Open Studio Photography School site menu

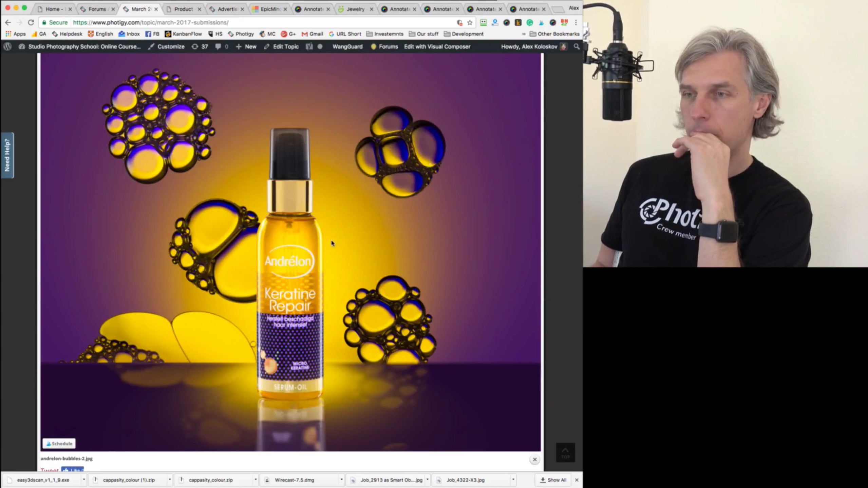pos(79,46)
